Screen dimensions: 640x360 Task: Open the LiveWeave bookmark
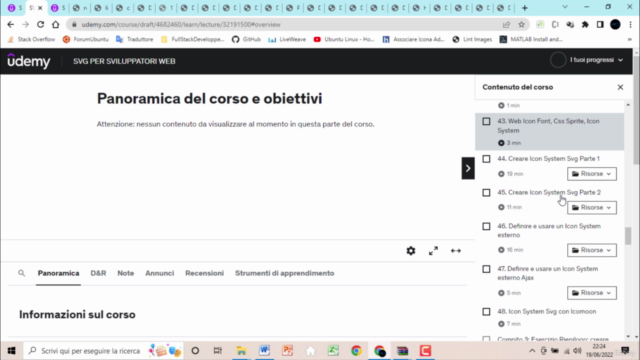pos(287,39)
